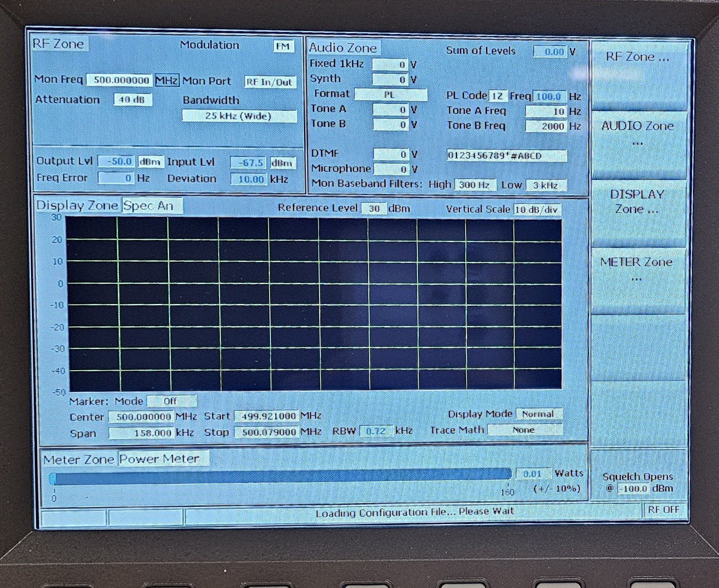Open the Bandwidth 25 kHz (Wide) selector
The height and width of the screenshot is (588, 719).
(x=239, y=116)
